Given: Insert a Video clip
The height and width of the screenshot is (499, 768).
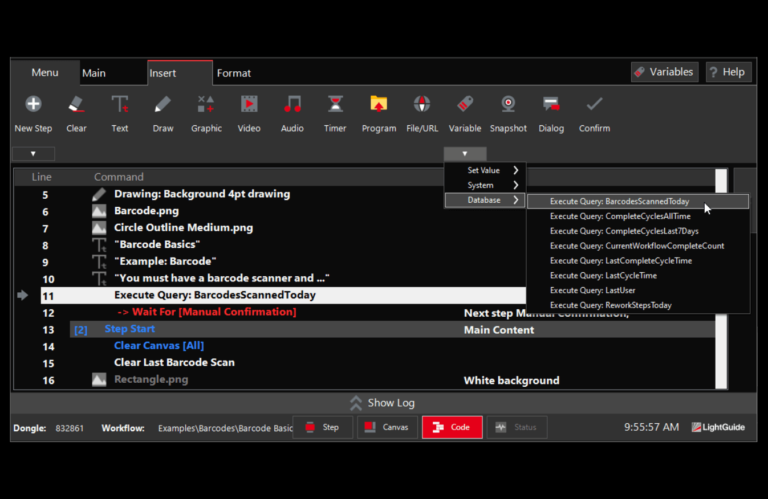Looking at the screenshot, I should [x=249, y=104].
